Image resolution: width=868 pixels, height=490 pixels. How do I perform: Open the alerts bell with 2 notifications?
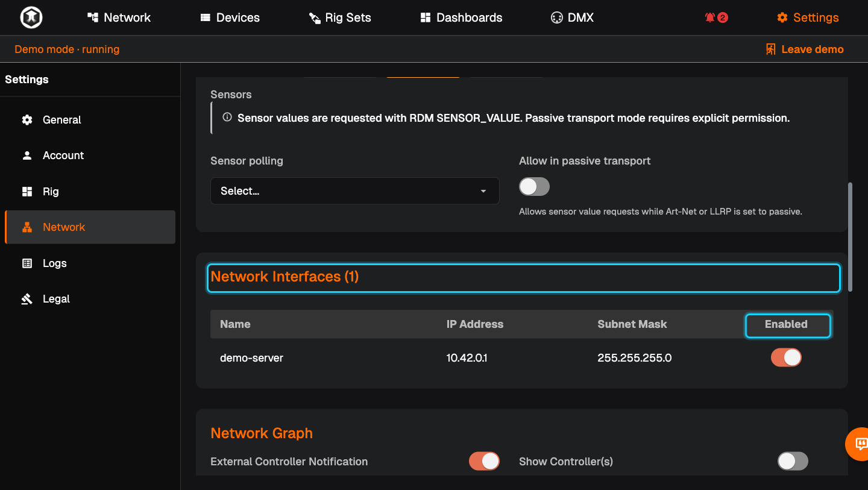pyautogui.click(x=716, y=17)
